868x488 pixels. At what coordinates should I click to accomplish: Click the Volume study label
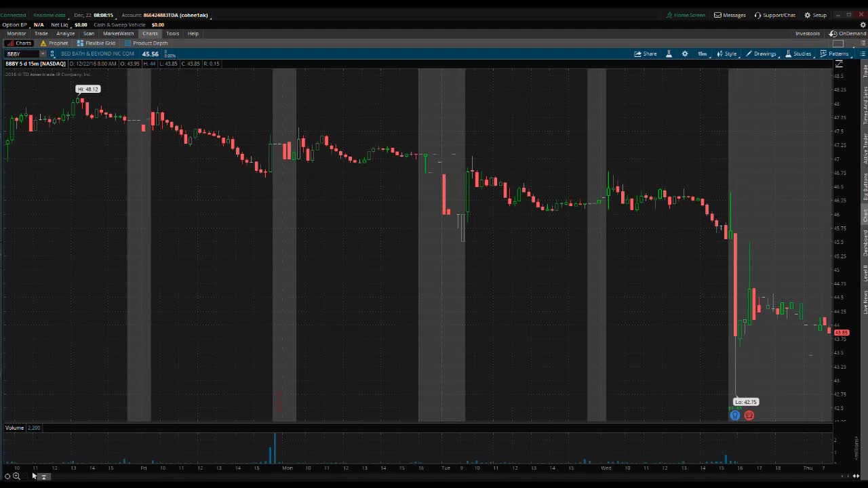tap(15, 428)
